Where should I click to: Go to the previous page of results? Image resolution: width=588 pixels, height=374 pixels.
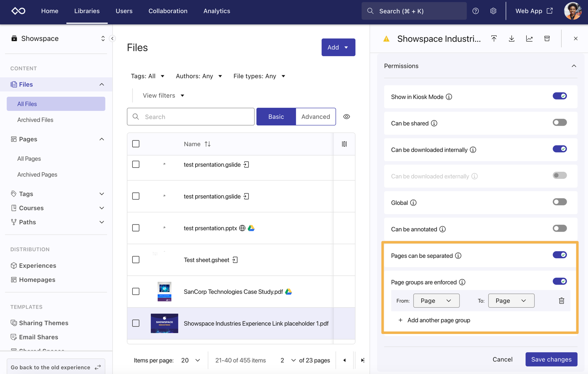tap(344, 360)
